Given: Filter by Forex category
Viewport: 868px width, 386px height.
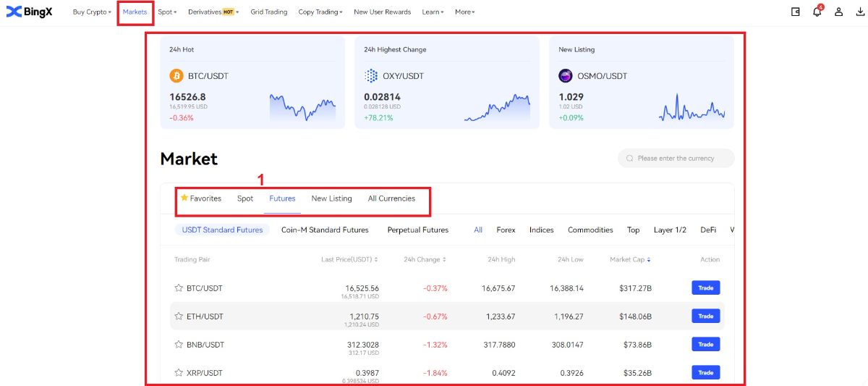Looking at the screenshot, I should coord(506,230).
